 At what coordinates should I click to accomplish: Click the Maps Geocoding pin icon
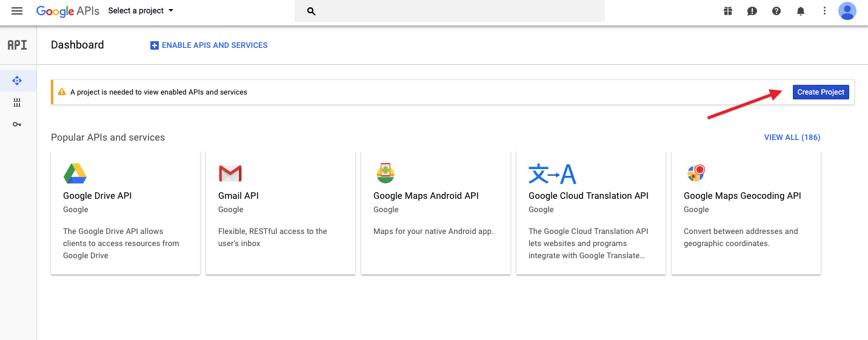click(x=696, y=173)
